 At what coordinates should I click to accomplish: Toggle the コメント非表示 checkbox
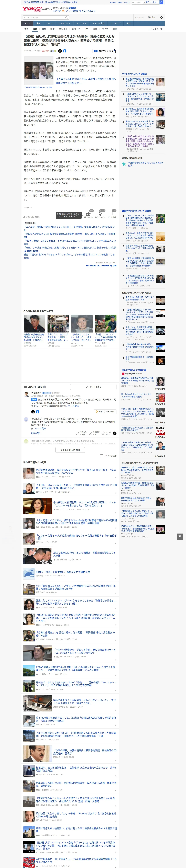tap(102, 456)
